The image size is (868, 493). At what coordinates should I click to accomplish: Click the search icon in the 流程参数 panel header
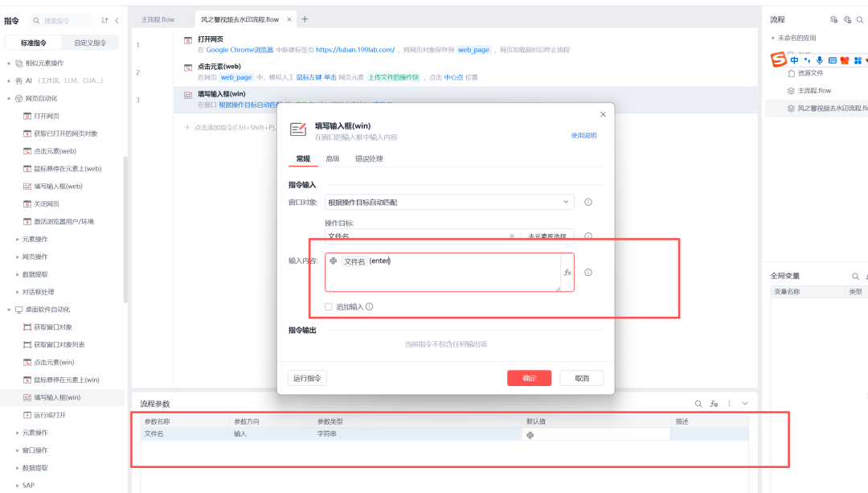698,404
